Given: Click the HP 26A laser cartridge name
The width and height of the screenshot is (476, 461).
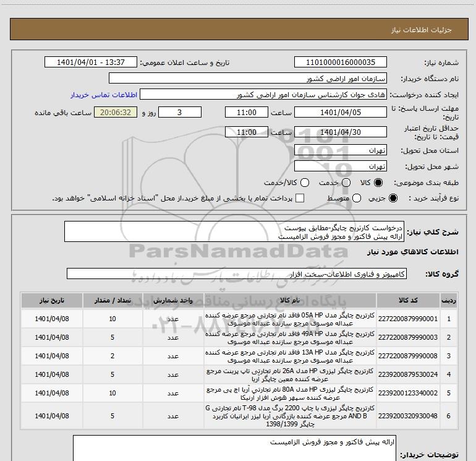Looking at the screenshot, I should click(290, 375).
